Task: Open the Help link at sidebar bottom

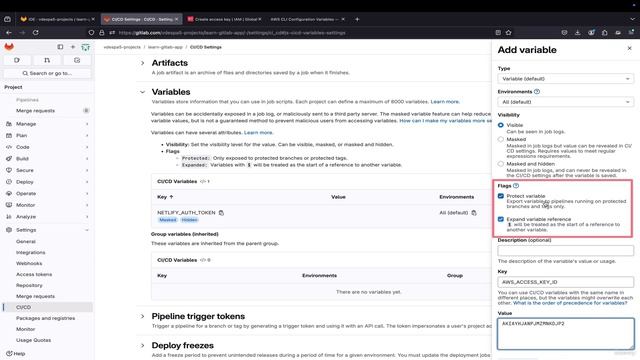Action: point(16,353)
